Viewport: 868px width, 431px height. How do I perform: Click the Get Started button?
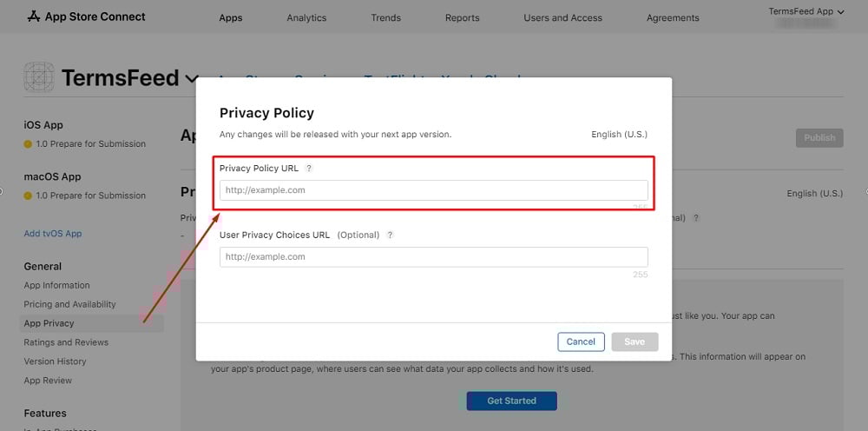(511, 401)
